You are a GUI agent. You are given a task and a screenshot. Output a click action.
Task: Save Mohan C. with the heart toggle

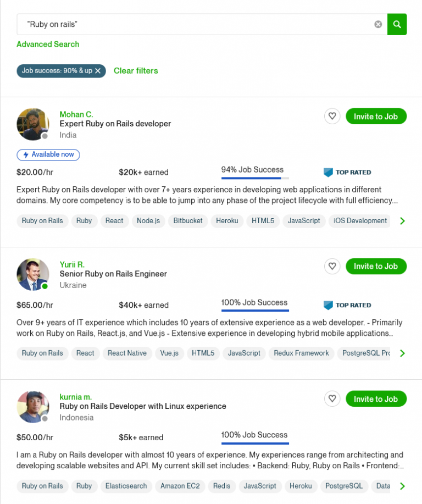pos(332,116)
